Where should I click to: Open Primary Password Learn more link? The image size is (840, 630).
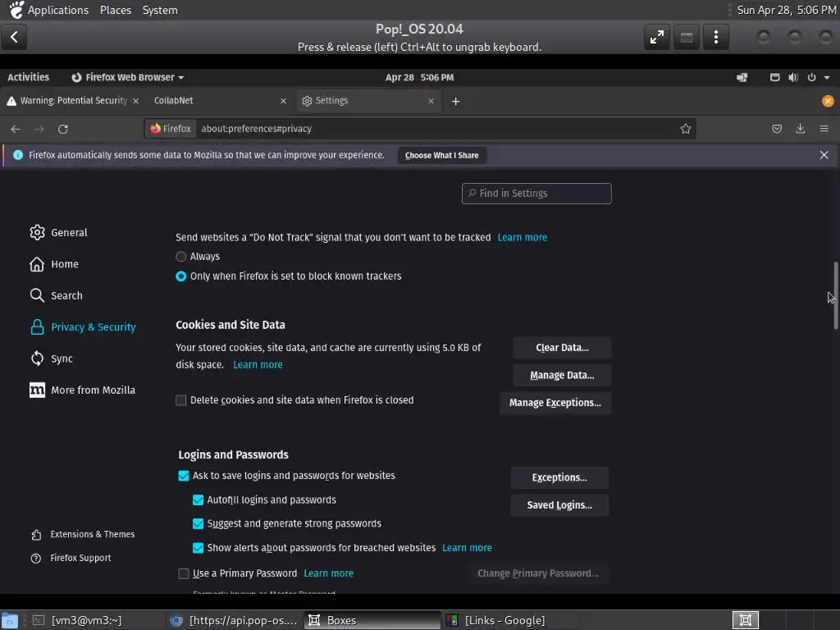328,573
